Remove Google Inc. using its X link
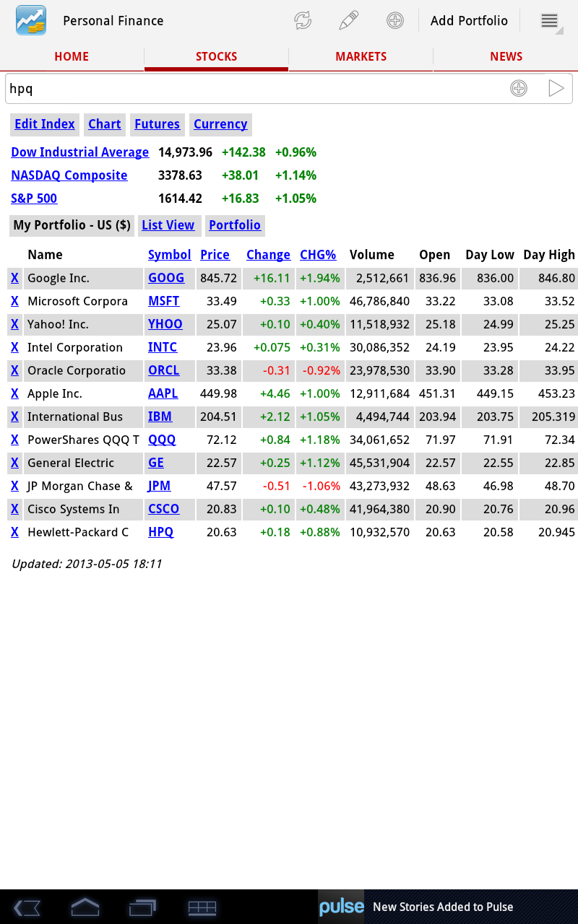Image resolution: width=578 pixels, height=924 pixels. point(14,278)
